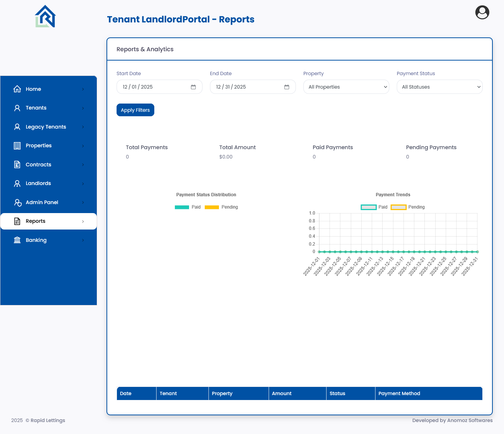Click the user profile avatar icon
This screenshot has width=504, height=434.
482,12
